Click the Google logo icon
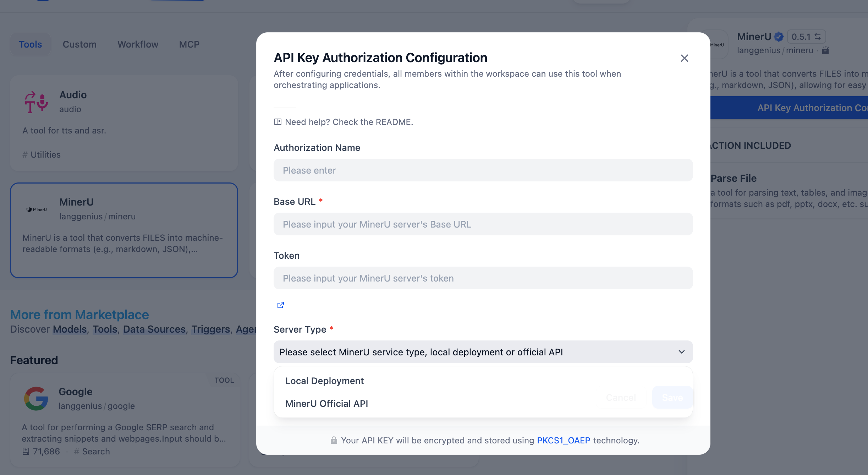The height and width of the screenshot is (475, 868). click(36, 398)
